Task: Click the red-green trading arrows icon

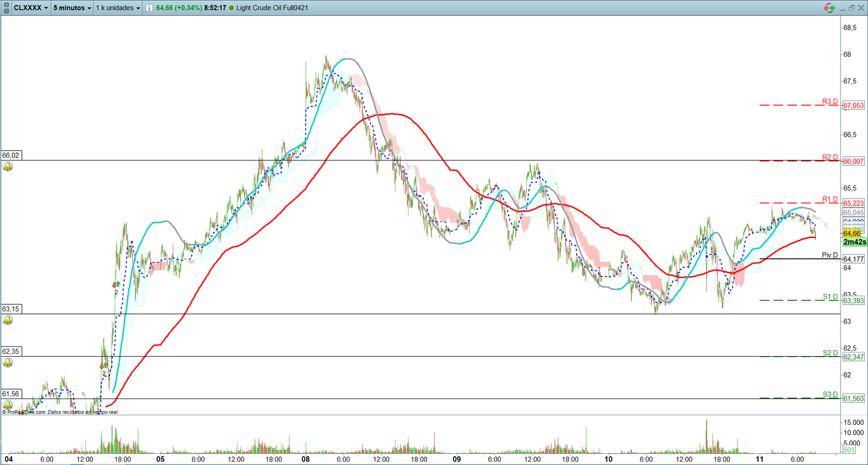Action: pyautogui.click(x=829, y=8)
